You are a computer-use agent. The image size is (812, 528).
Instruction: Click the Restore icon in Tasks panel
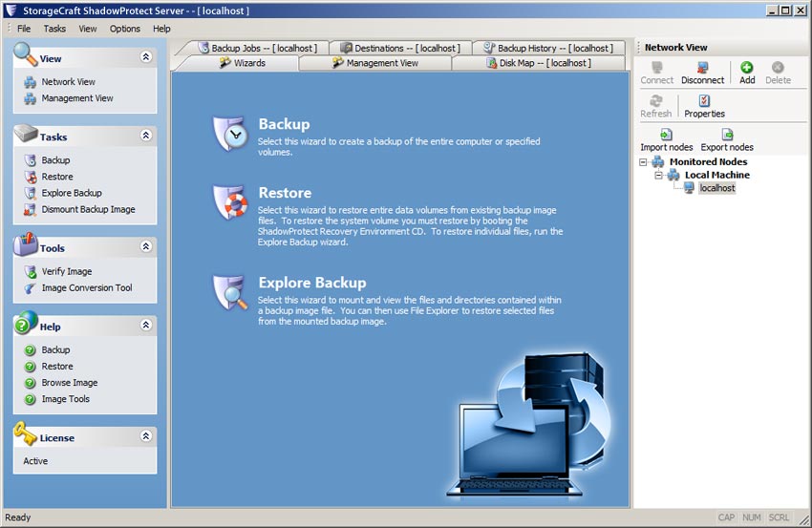click(x=30, y=177)
